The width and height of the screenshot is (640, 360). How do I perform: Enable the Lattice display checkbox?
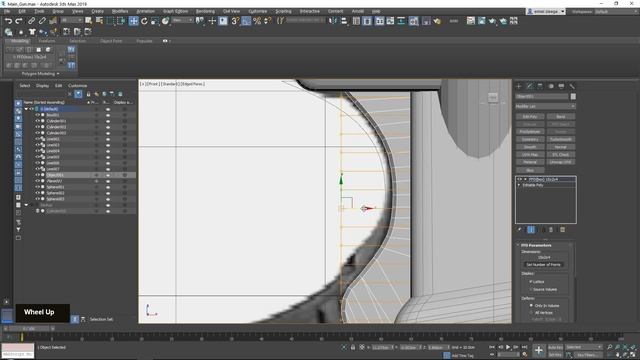click(531, 282)
